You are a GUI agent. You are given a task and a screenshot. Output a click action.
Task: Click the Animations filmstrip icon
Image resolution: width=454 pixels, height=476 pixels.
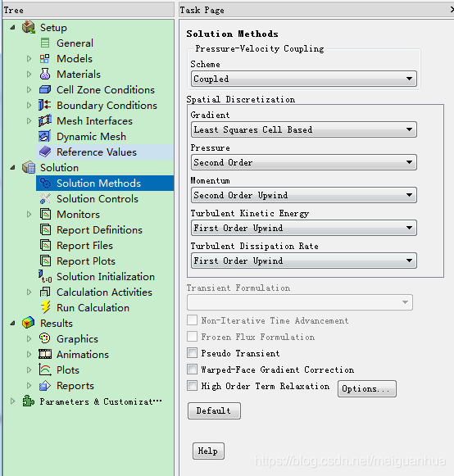pyautogui.click(x=45, y=354)
